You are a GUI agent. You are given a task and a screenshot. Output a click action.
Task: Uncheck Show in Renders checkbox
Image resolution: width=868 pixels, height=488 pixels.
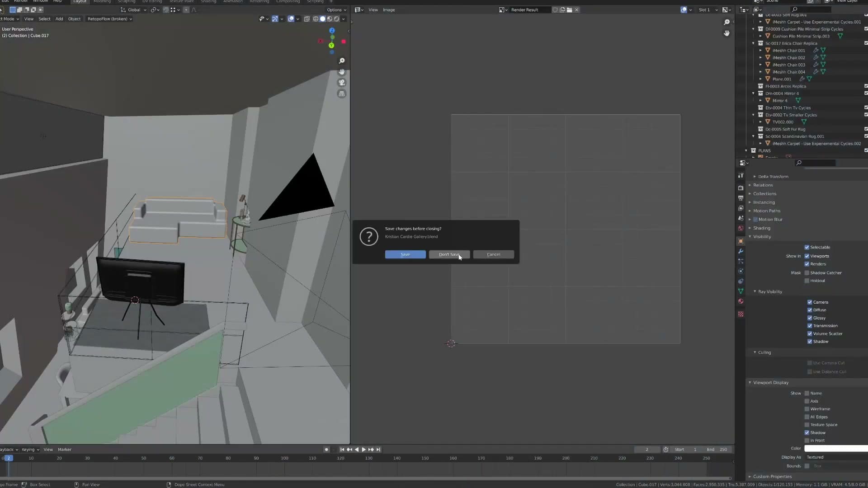pyautogui.click(x=807, y=264)
